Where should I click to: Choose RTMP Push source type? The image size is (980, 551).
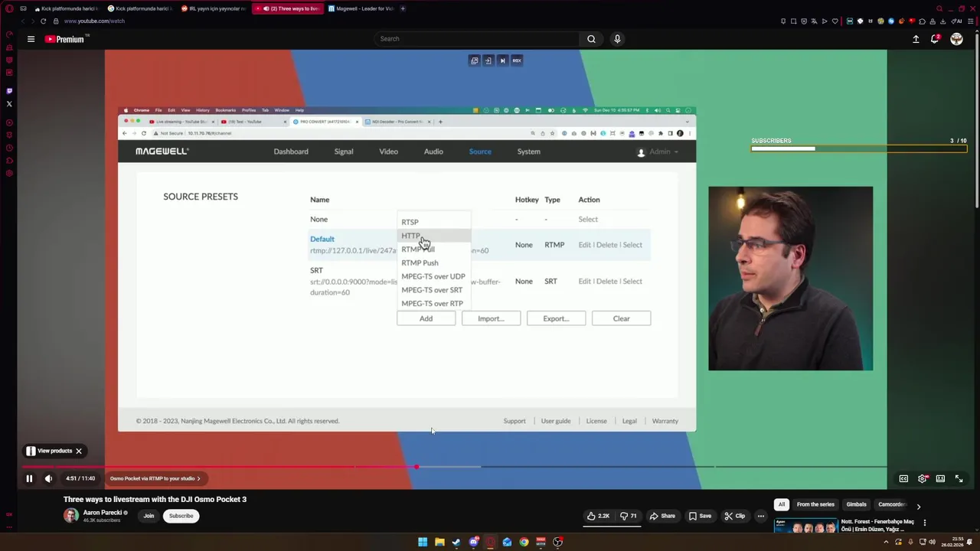pos(434,262)
